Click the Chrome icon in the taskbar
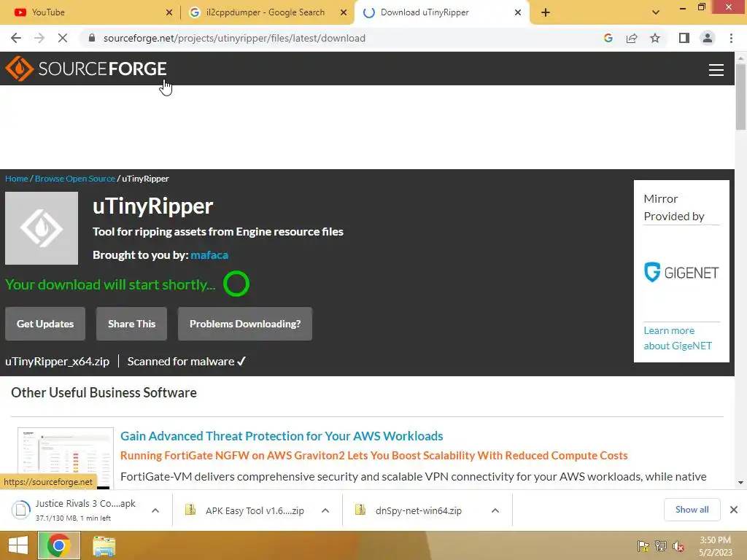 59,545
